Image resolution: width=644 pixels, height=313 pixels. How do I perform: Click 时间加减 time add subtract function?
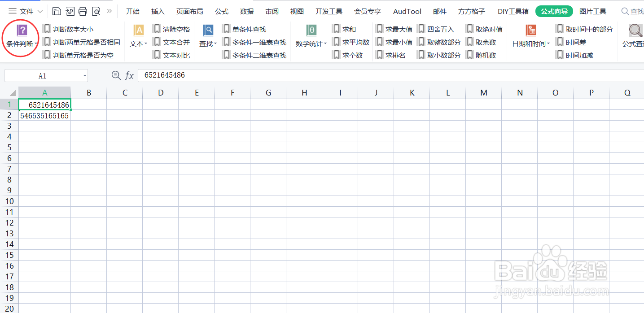tap(574, 55)
